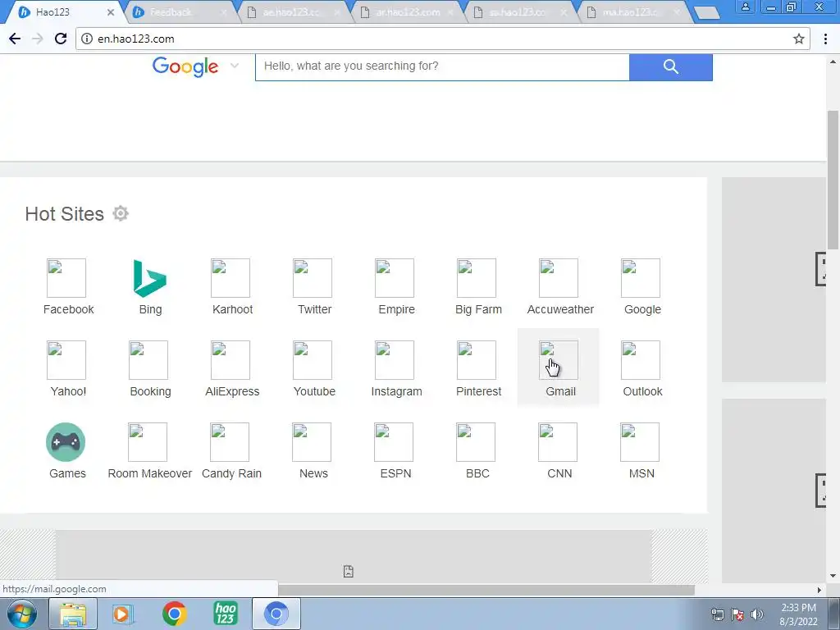
Task: Open the Candy Rain icon
Action: (x=230, y=442)
